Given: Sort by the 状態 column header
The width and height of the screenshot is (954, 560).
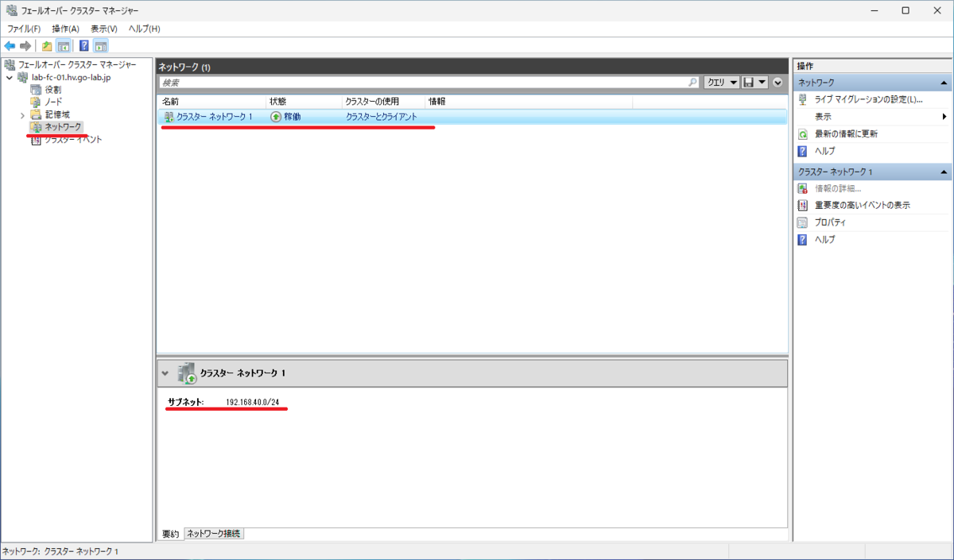Looking at the screenshot, I should tap(304, 102).
